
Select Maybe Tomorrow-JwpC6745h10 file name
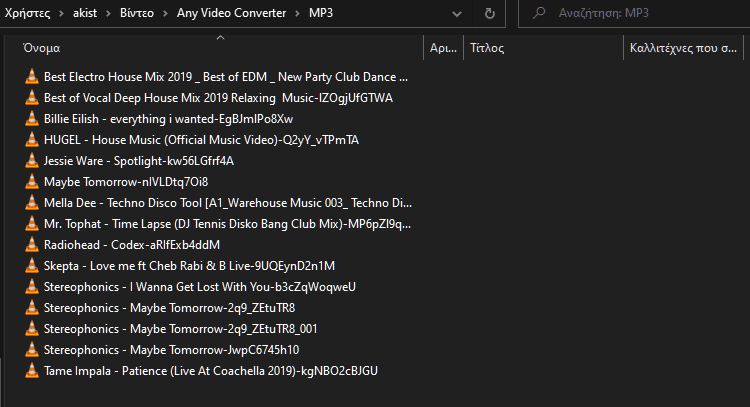tap(171, 350)
